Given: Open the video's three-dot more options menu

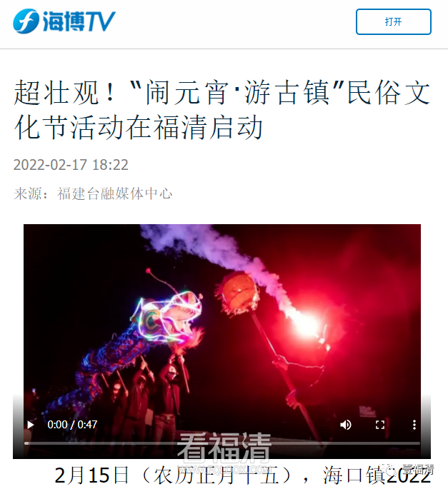Looking at the screenshot, I should click(414, 425).
